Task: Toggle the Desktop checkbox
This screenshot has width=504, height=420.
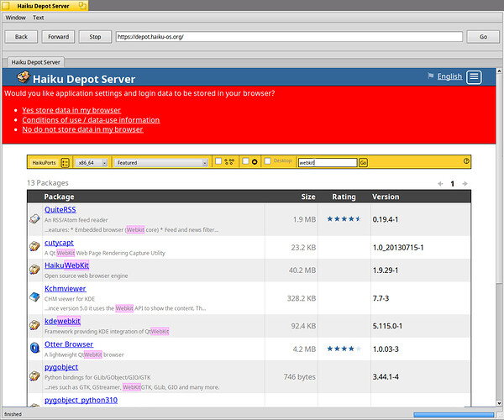Action: pyautogui.click(x=267, y=161)
